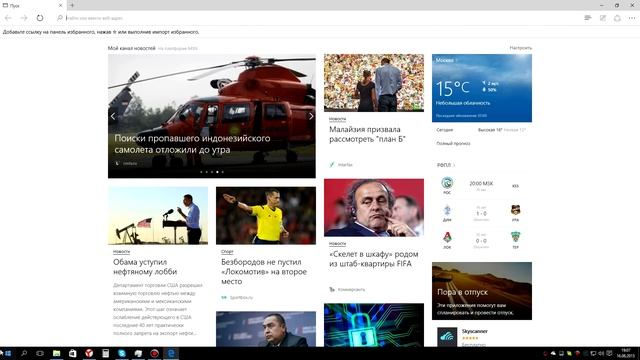Refresh the page with the reload icon

40,18
